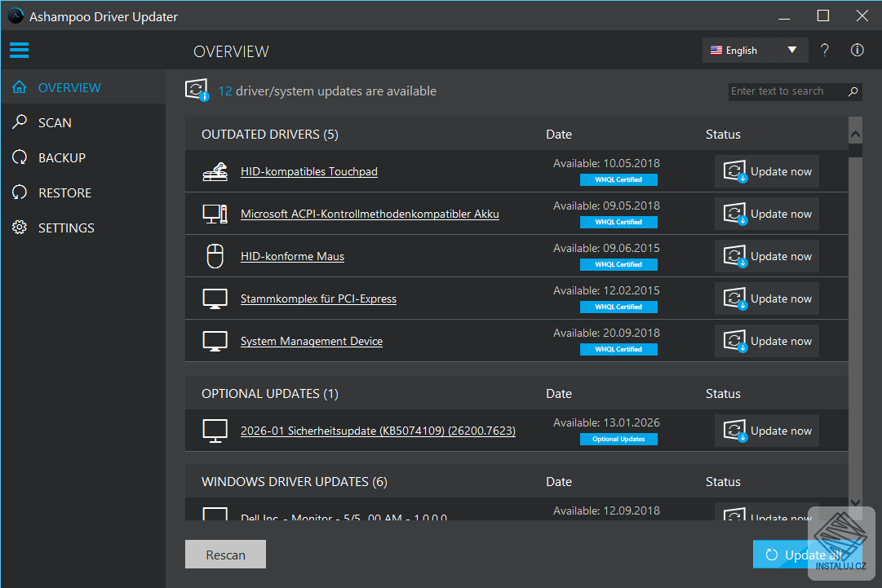Click the PCI-Express monitor icon
882x588 pixels.
pos(215,299)
